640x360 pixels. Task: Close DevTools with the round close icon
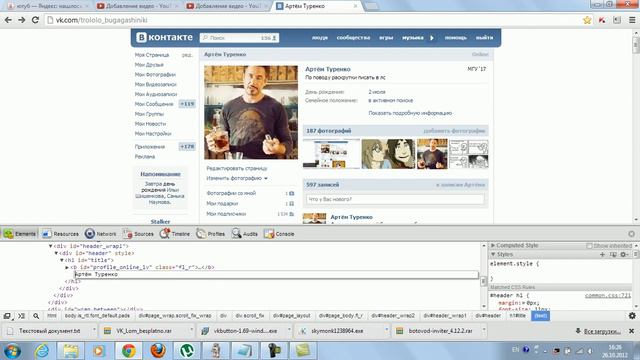coord(631,234)
